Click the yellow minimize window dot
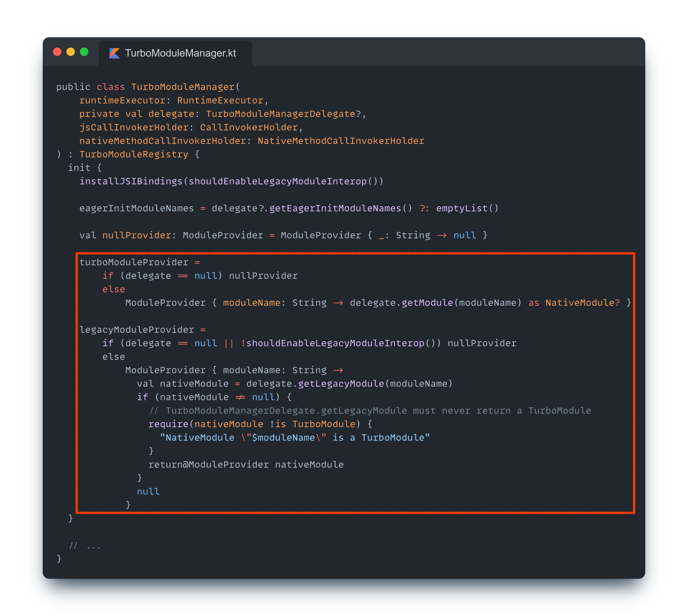 click(x=71, y=52)
